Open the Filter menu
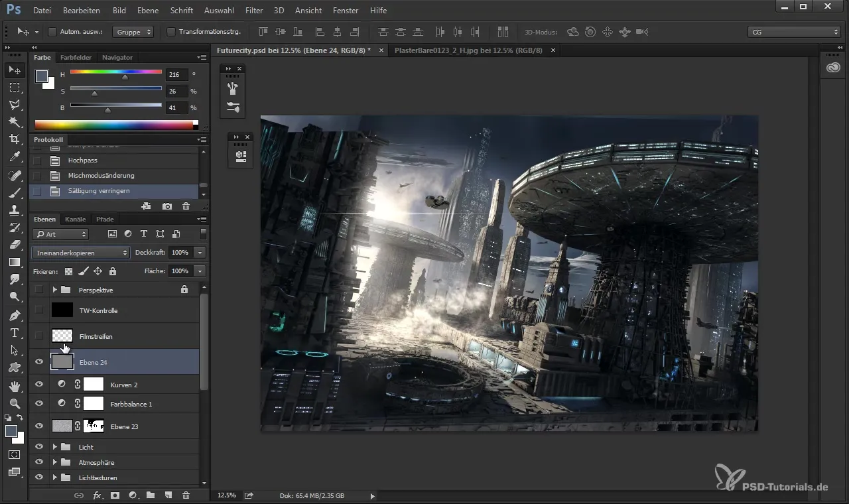The image size is (849, 504). coord(253,11)
